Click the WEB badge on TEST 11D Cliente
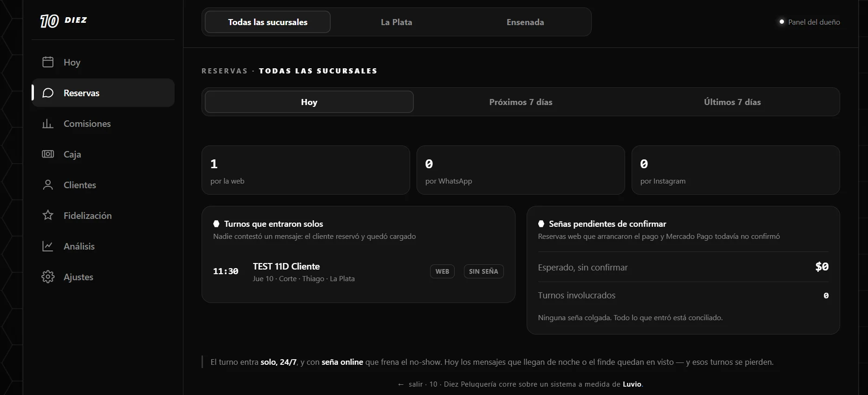868x395 pixels. pos(442,271)
